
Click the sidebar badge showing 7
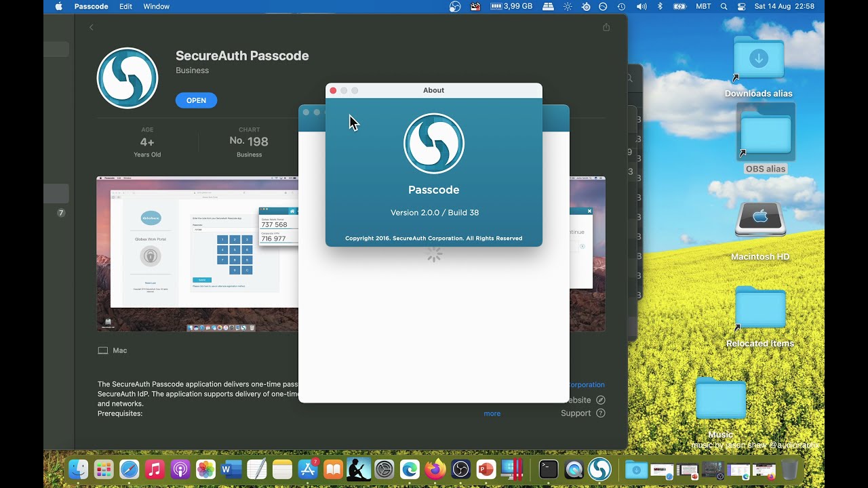[61, 213]
